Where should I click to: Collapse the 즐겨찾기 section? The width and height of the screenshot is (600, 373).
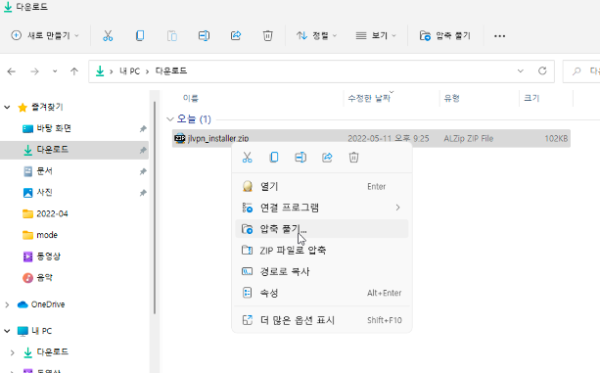click(7, 107)
